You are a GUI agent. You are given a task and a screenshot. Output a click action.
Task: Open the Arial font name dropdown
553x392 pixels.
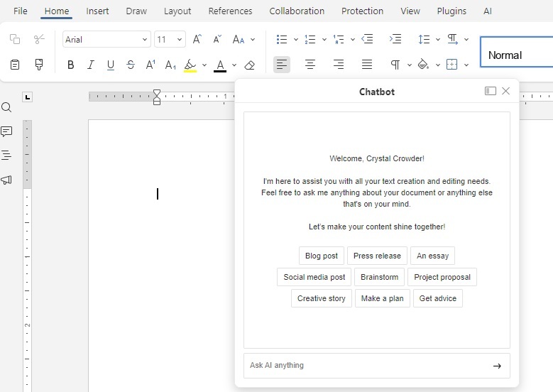click(106, 40)
